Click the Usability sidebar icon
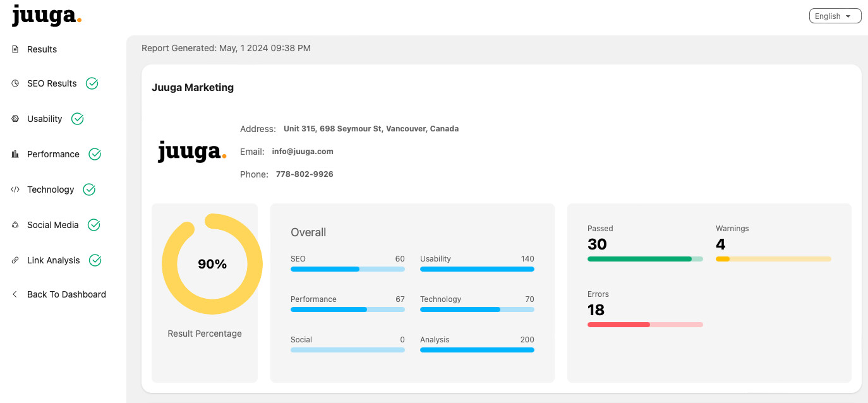This screenshot has height=403, width=868. pyautogui.click(x=15, y=119)
